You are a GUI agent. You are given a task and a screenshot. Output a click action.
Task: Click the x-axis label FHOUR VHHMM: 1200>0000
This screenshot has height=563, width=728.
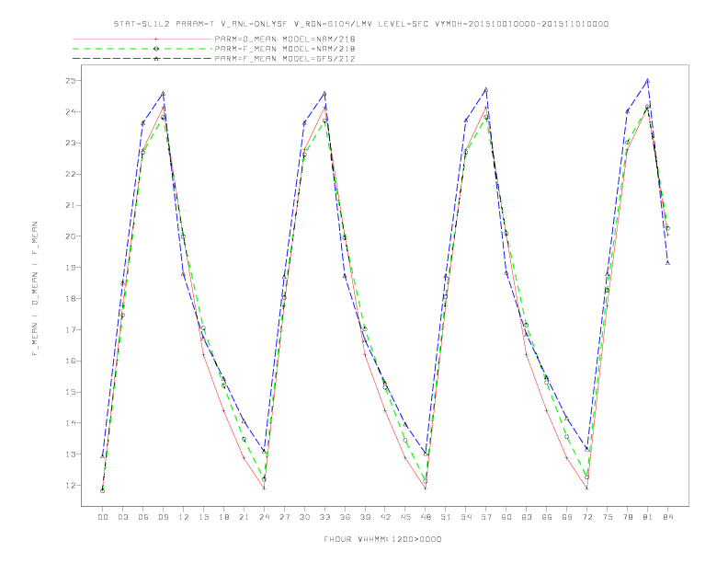(x=382, y=539)
